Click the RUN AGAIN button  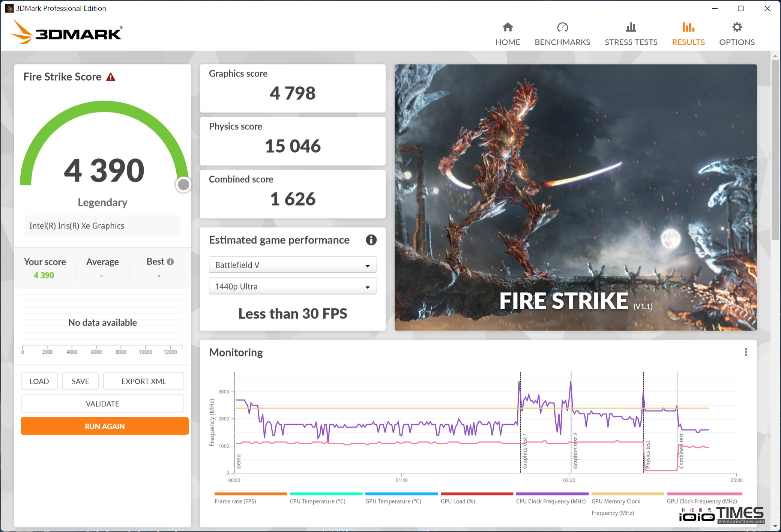tap(103, 425)
